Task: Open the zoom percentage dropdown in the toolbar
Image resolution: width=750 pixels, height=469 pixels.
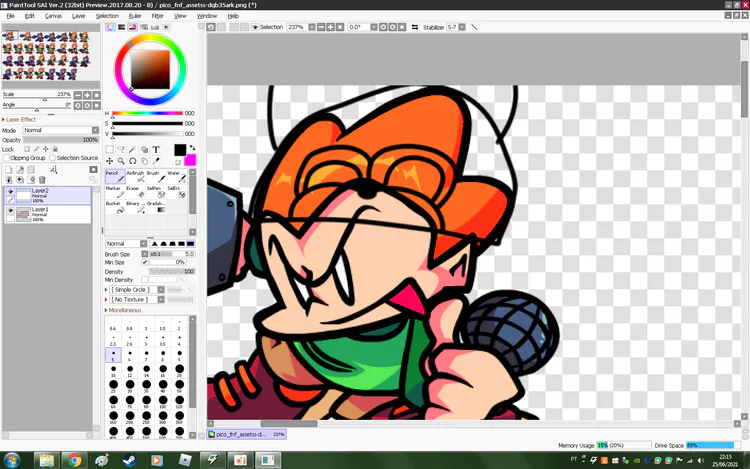Action: [x=311, y=27]
